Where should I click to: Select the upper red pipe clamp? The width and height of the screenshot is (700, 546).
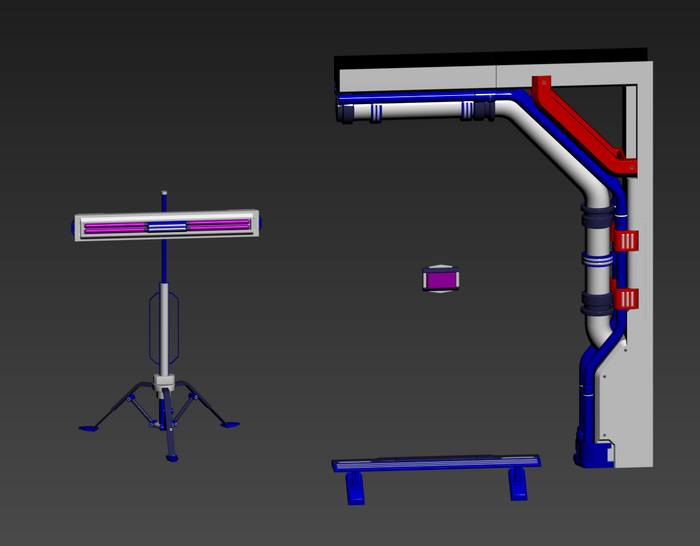(625, 240)
